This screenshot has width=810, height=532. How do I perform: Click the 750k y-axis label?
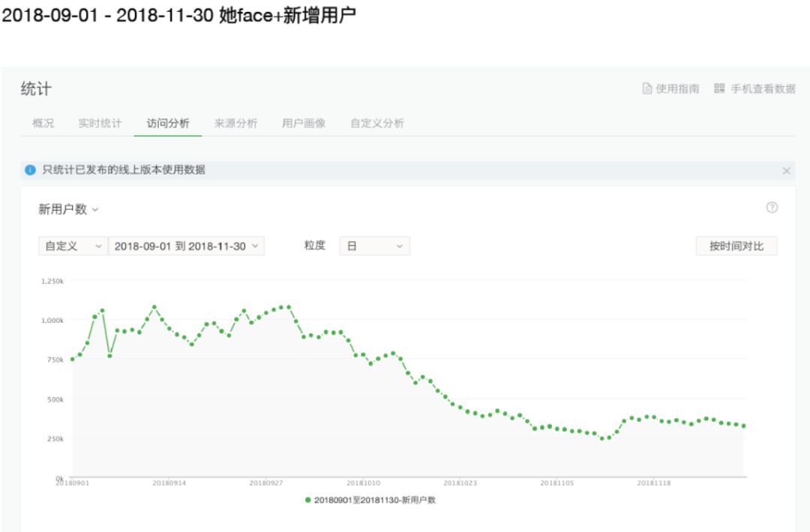pyautogui.click(x=55, y=360)
